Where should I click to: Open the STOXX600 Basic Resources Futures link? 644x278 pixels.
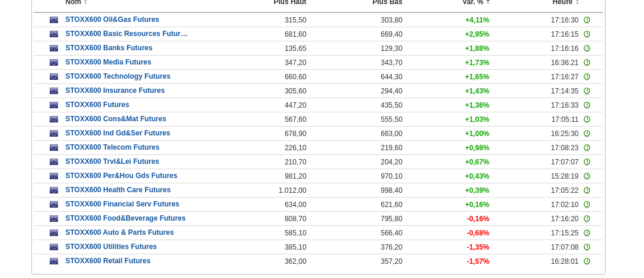(x=126, y=34)
